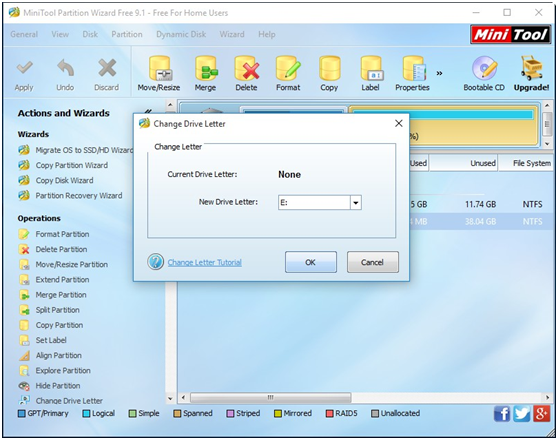
Task: Open the View menu
Action: 60,35
